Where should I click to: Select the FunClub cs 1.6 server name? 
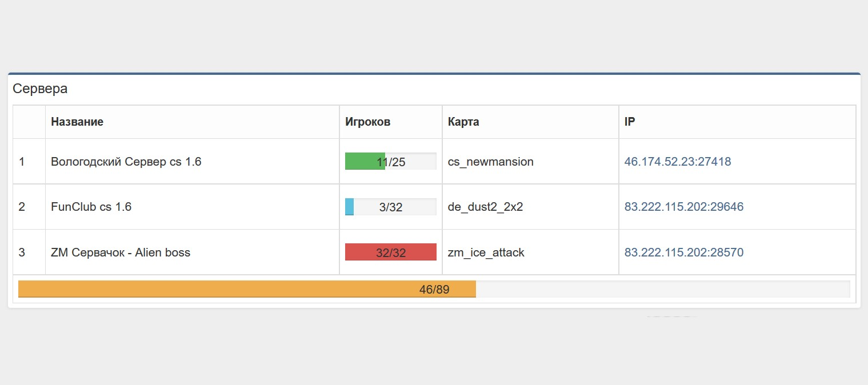coord(91,207)
